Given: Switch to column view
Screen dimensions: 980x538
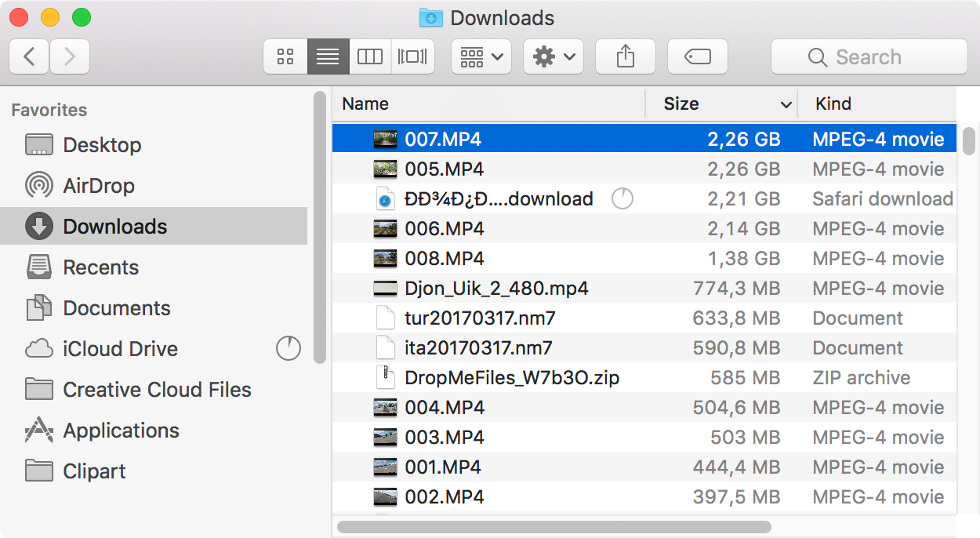Looking at the screenshot, I should coord(370,56).
